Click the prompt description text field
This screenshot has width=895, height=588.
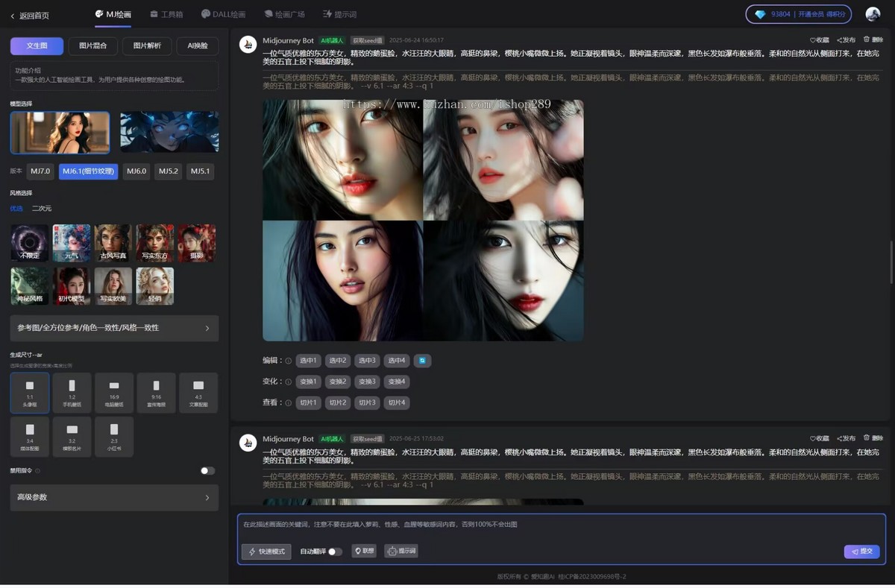tap(559, 525)
